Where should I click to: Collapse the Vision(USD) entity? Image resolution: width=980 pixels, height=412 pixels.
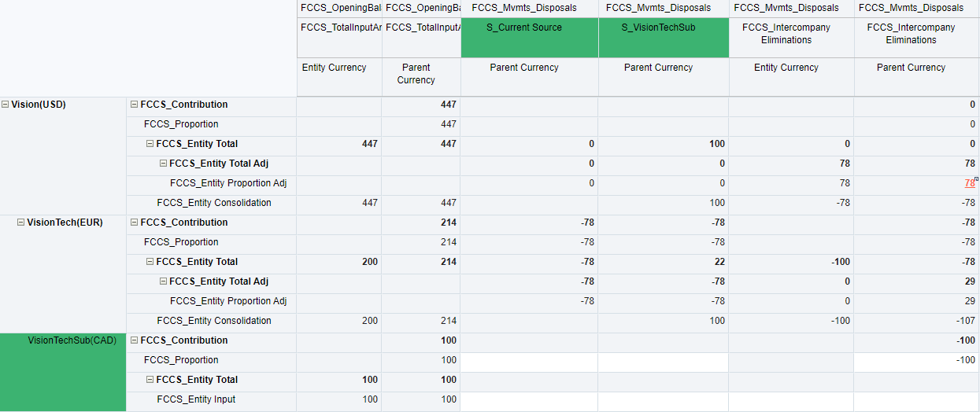tap(6, 105)
